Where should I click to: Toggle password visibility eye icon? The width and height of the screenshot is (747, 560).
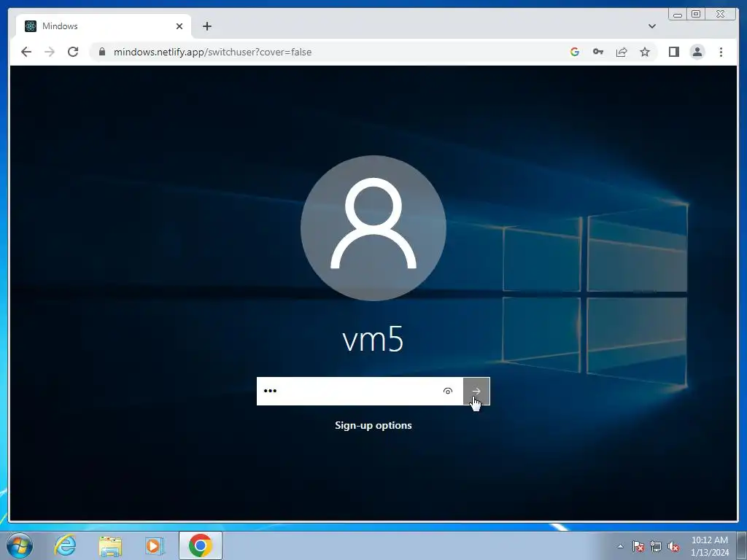448,391
